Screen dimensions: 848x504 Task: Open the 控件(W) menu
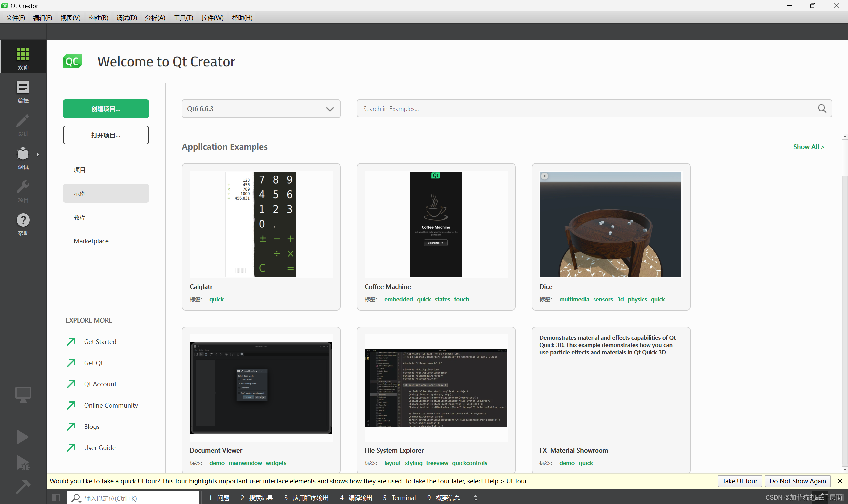coord(212,18)
